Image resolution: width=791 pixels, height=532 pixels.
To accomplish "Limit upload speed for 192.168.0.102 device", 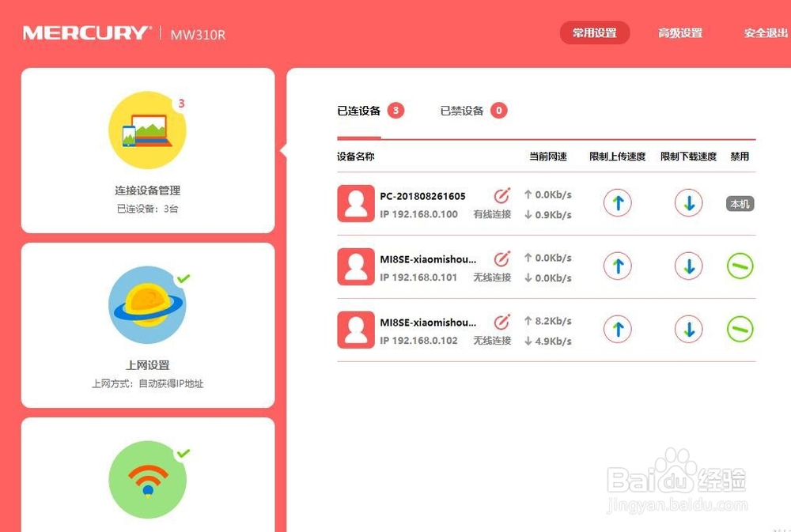I will tap(618, 329).
